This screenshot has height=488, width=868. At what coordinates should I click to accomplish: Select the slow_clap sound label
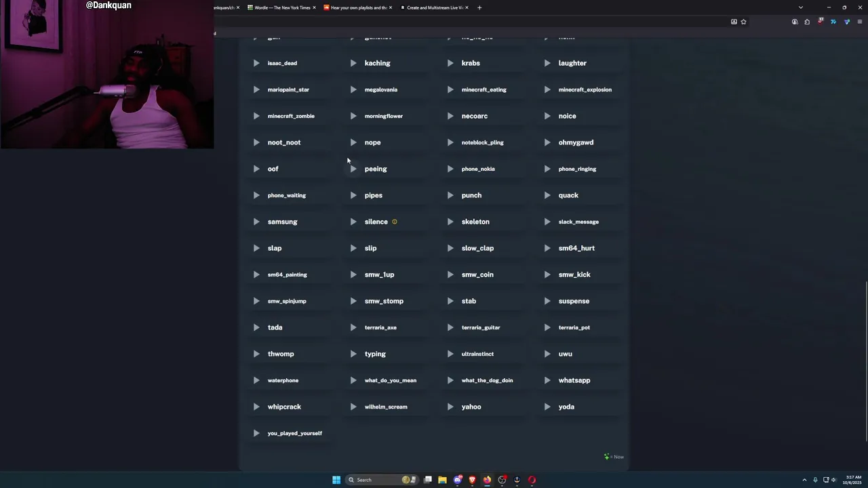click(477, 248)
